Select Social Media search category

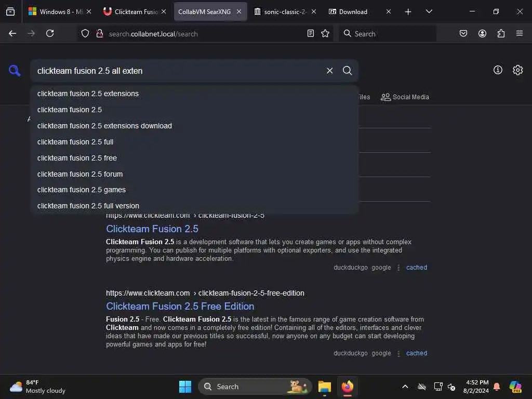click(405, 97)
